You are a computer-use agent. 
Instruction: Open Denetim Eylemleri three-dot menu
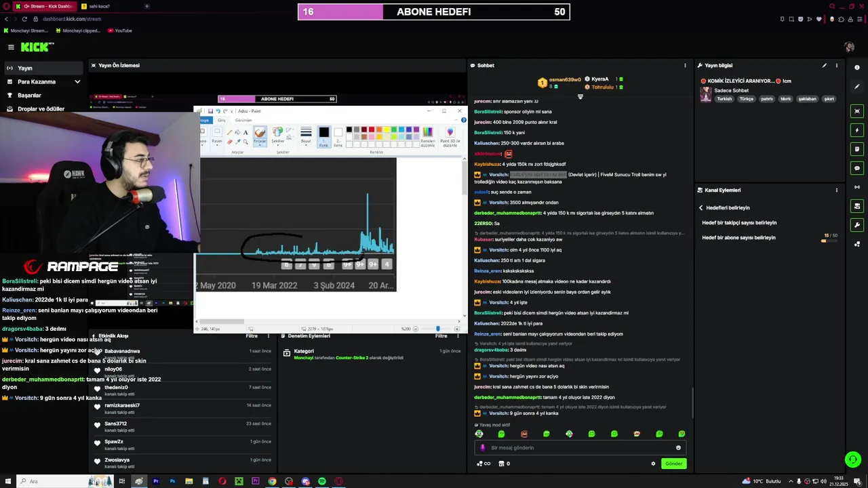point(458,336)
